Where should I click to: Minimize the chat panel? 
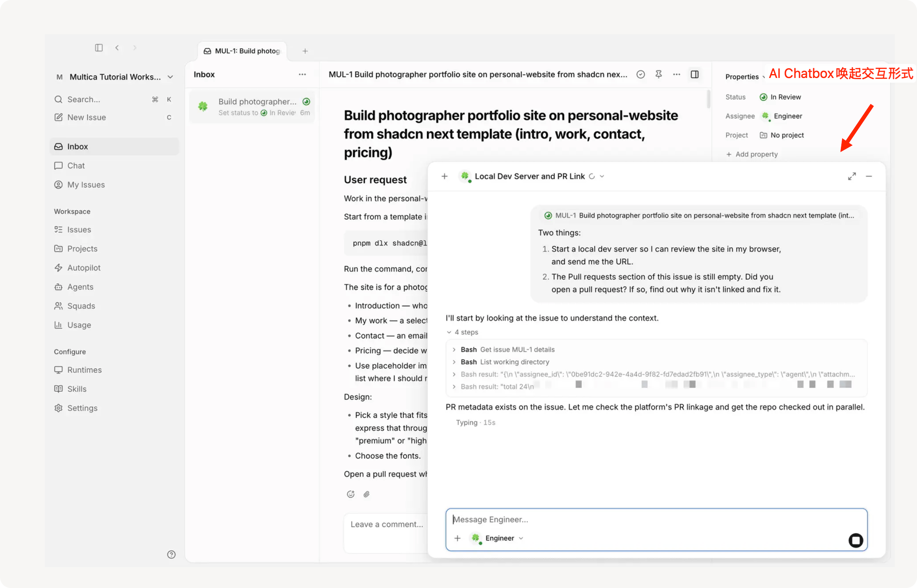pyautogui.click(x=869, y=177)
